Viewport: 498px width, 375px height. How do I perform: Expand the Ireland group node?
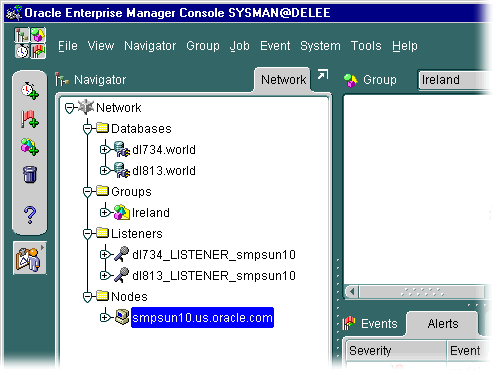pos(105,213)
